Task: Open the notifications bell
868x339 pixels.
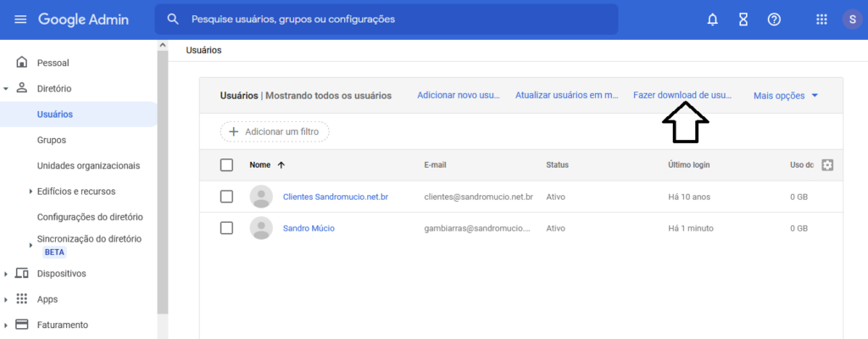Action: coord(713,19)
